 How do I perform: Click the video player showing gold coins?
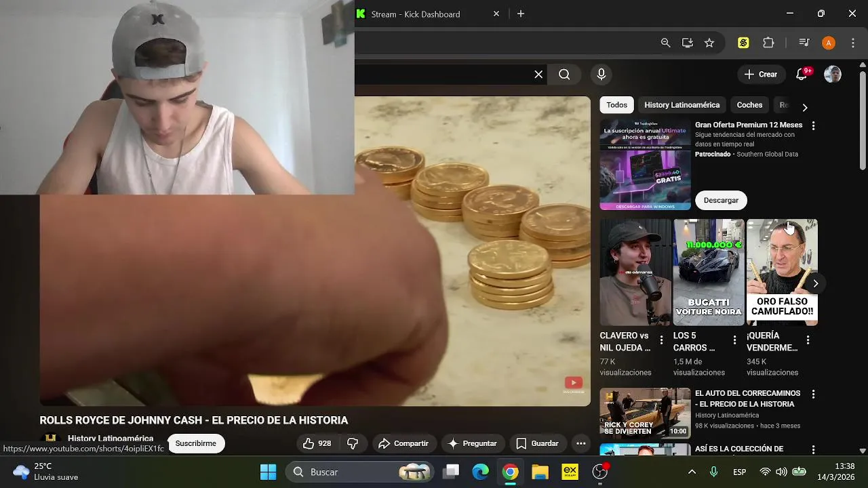click(x=315, y=251)
